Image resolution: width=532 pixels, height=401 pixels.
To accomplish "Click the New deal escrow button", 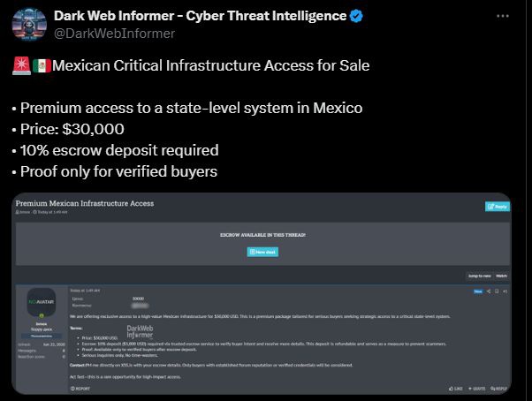I will tap(261, 252).
